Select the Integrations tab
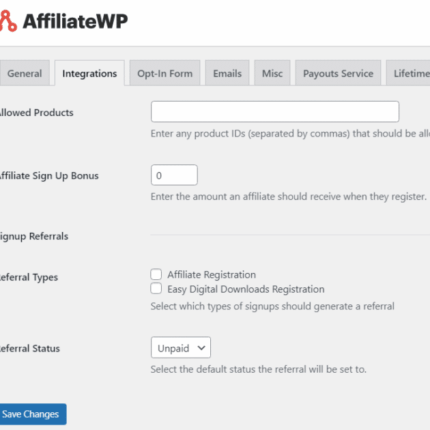Image resolution: width=430 pixels, height=430 pixels. [90, 73]
